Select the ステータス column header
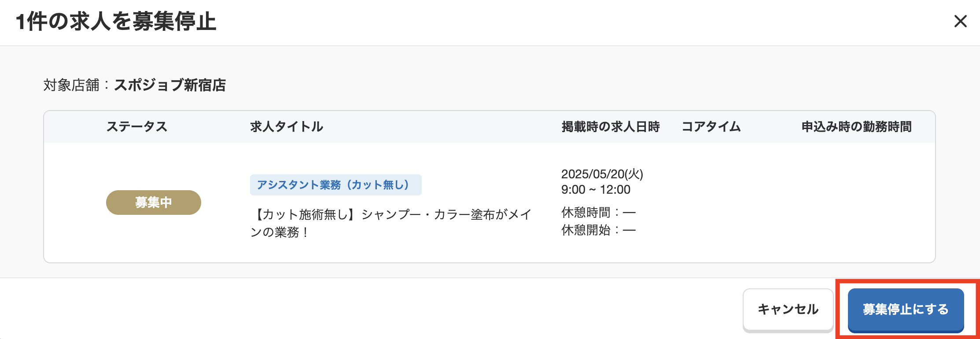This screenshot has height=339, width=980. [x=137, y=127]
